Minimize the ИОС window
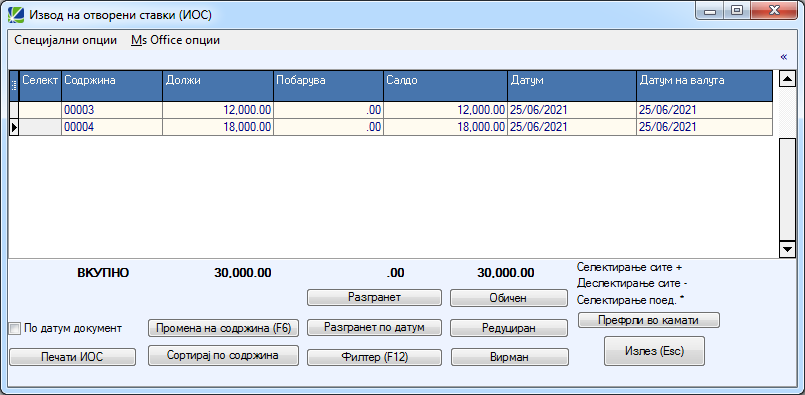Screen dimensions: 805x395 click(711, 10)
